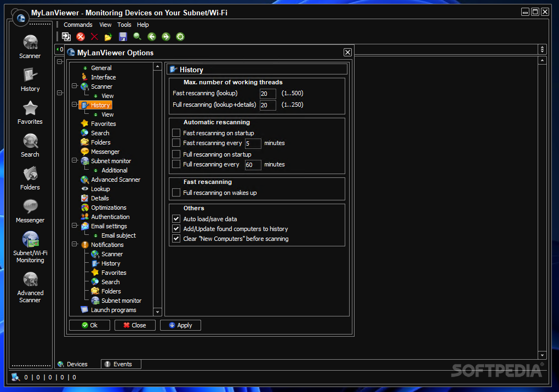559x392 pixels.
Task: Open Subnet/Wi-Fi Monitoring in sidebar
Action: 30,247
